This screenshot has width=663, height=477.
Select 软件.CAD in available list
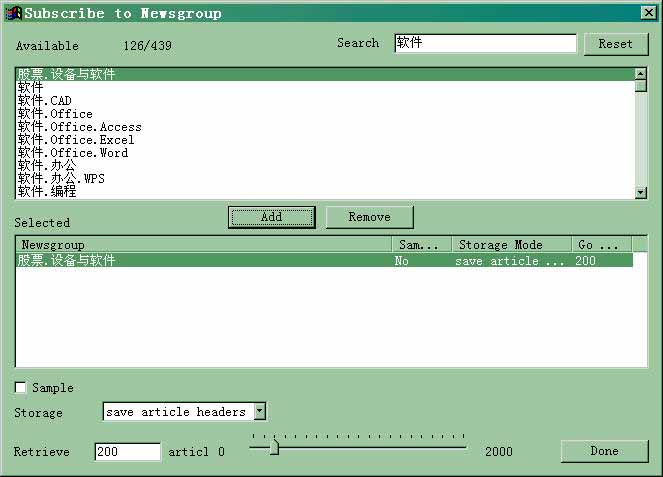(45, 101)
